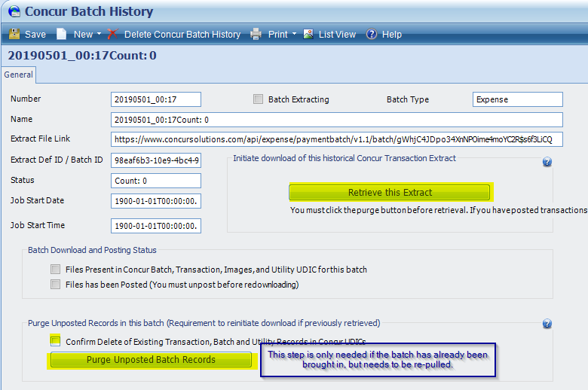Click the Initiate download of historical Extract heading
The height and width of the screenshot is (390, 588).
click(x=345, y=158)
